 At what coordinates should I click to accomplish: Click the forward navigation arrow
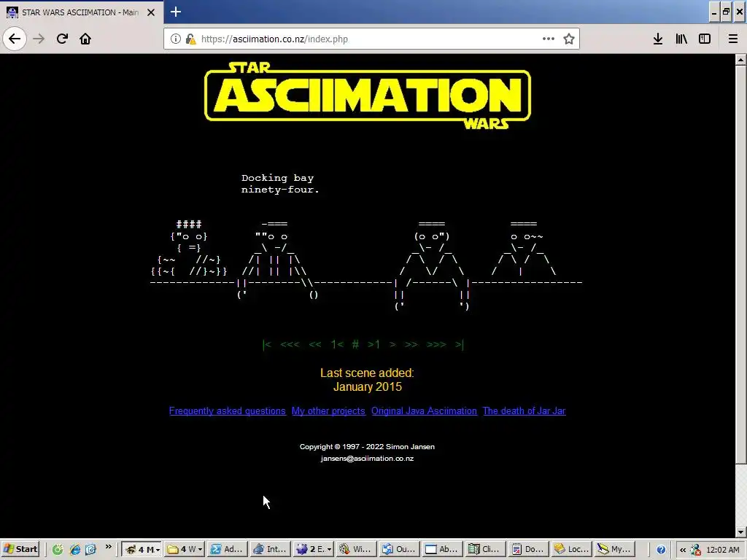click(39, 39)
